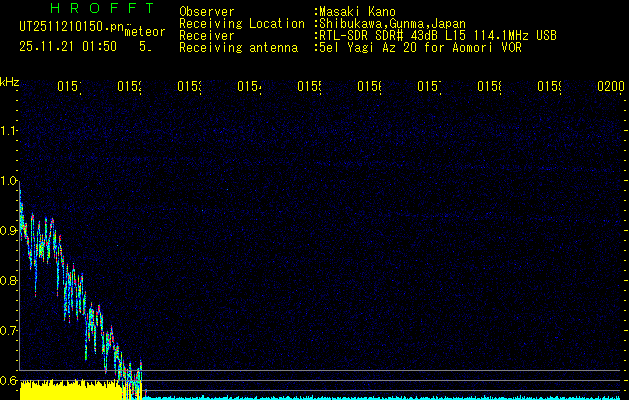Click the 0.7 kHz frequency label
Screen dimensions: 629x400
click(x=9, y=331)
